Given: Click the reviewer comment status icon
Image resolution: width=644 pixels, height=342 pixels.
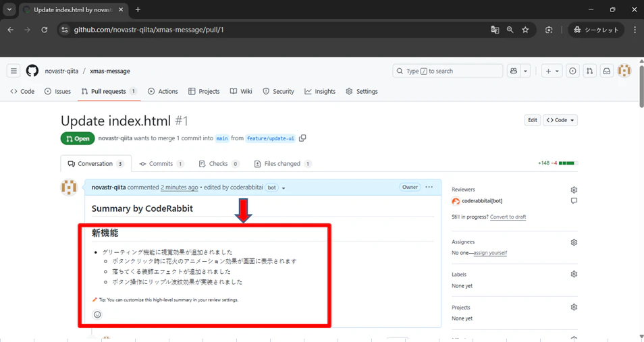Looking at the screenshot, I should pyautogui.click(x=574, y=201).
